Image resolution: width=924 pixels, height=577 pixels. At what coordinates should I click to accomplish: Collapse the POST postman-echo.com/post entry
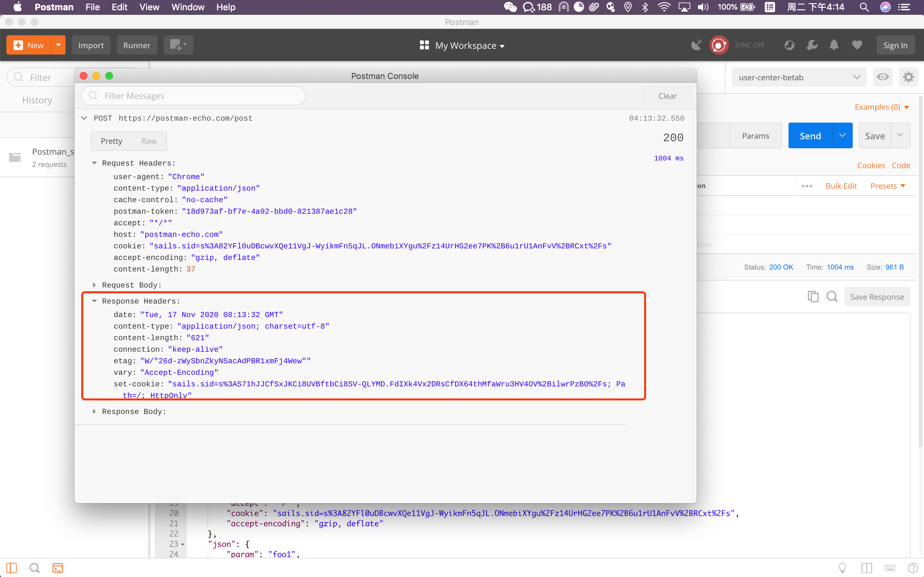84,118
